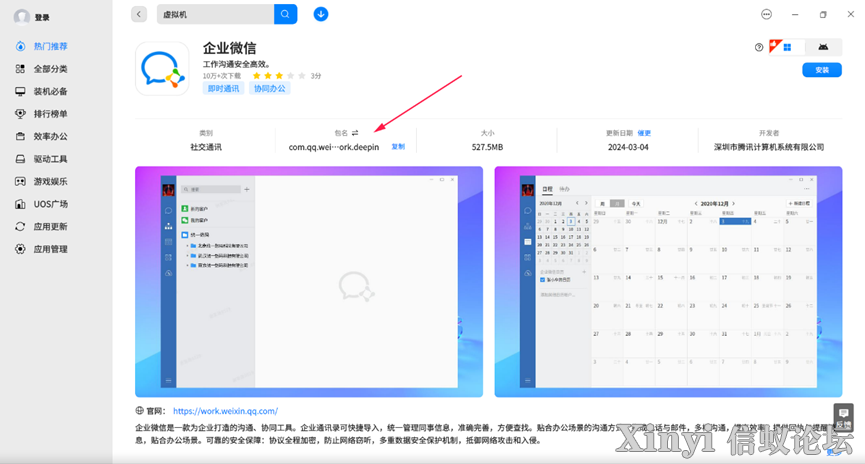This screenshot has height=464, width=865.
Task: Click the package name switch arrows icon
Action: [x=355, y=133]
